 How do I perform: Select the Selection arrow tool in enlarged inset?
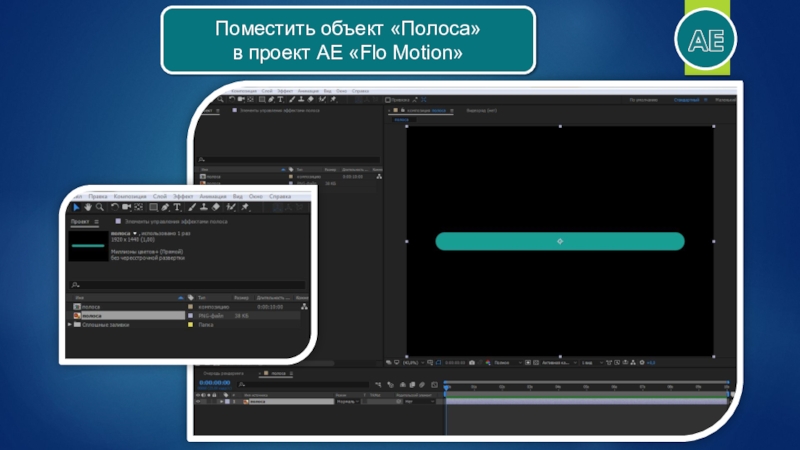coord(76,207)
